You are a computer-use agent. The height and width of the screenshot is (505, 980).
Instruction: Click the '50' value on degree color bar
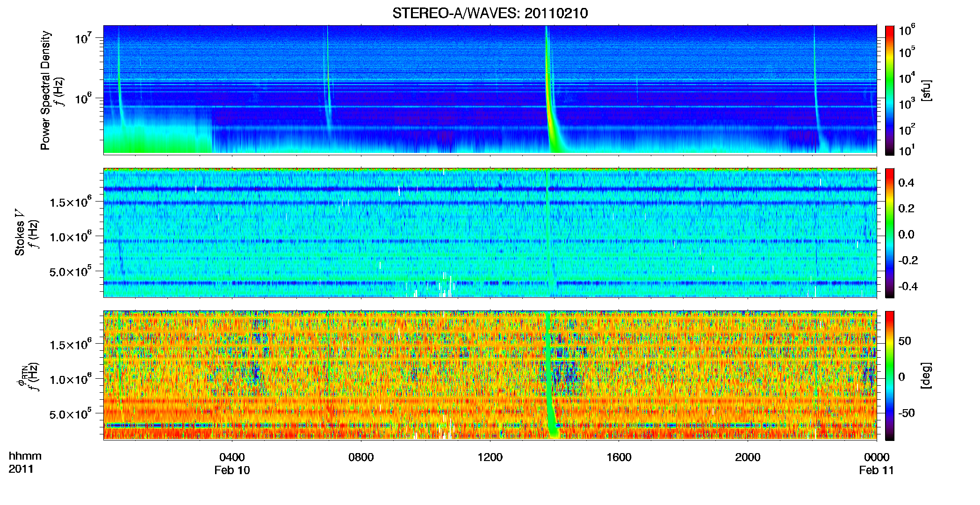(x=905, y=340)
